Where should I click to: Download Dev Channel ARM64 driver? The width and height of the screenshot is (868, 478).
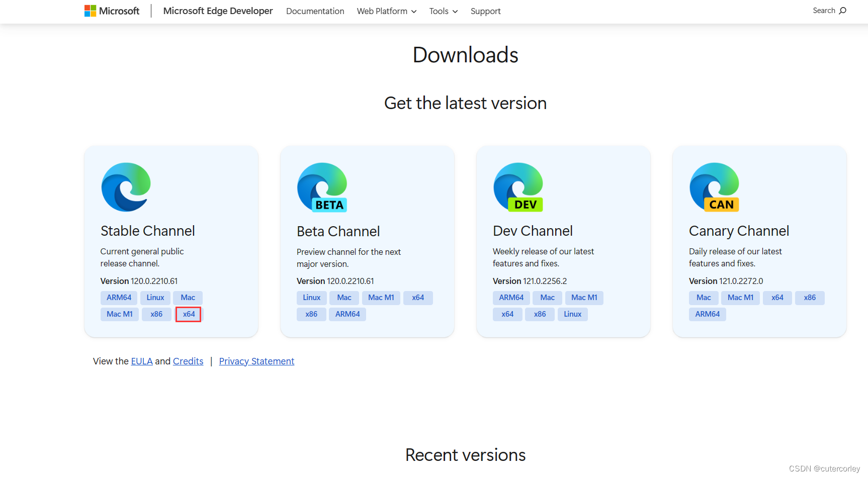coord(511,298)
